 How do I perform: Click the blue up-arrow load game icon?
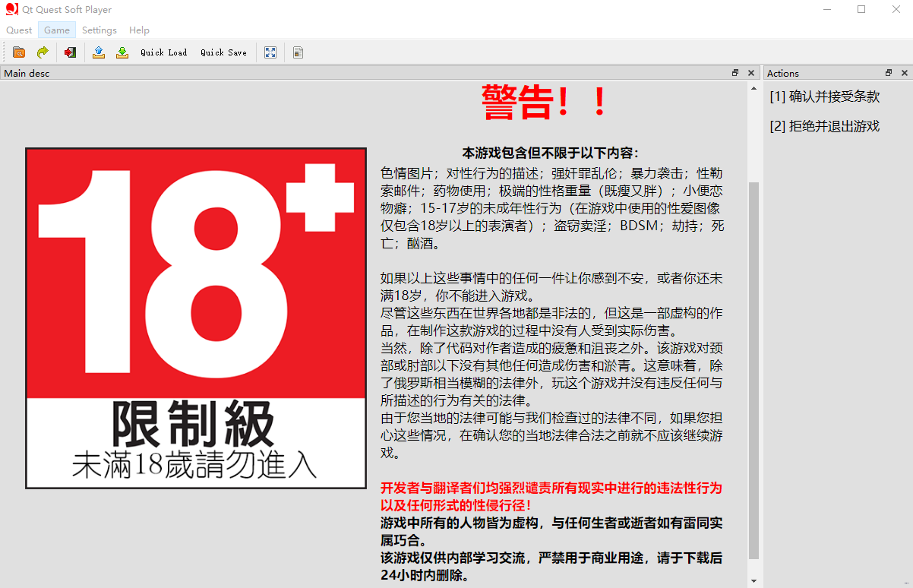[98, 52]
